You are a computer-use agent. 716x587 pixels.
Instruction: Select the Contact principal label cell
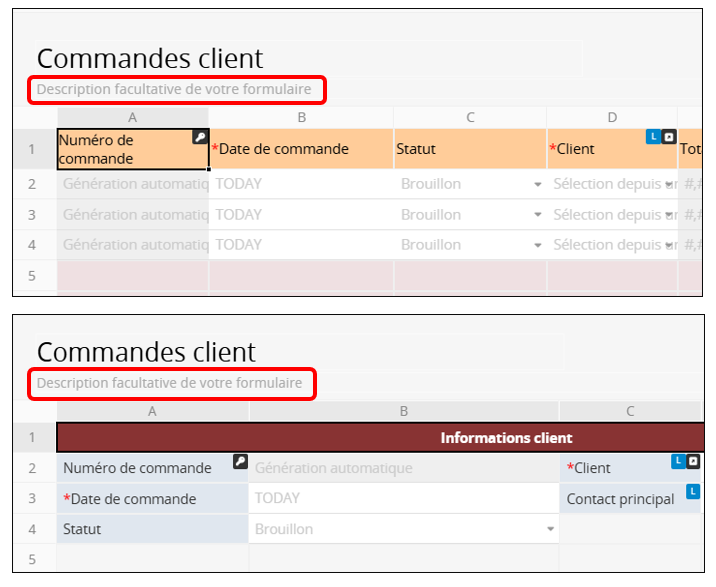[620, 499]
